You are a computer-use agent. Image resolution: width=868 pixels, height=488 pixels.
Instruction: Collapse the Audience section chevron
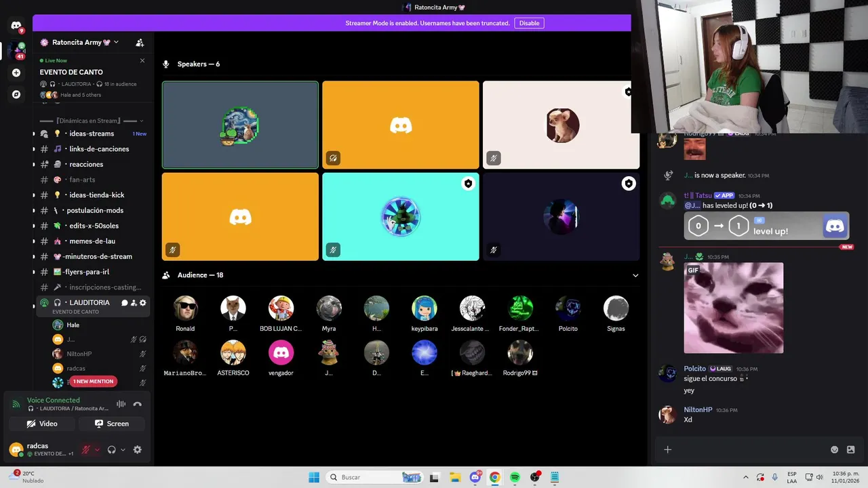tap(635, 275)
